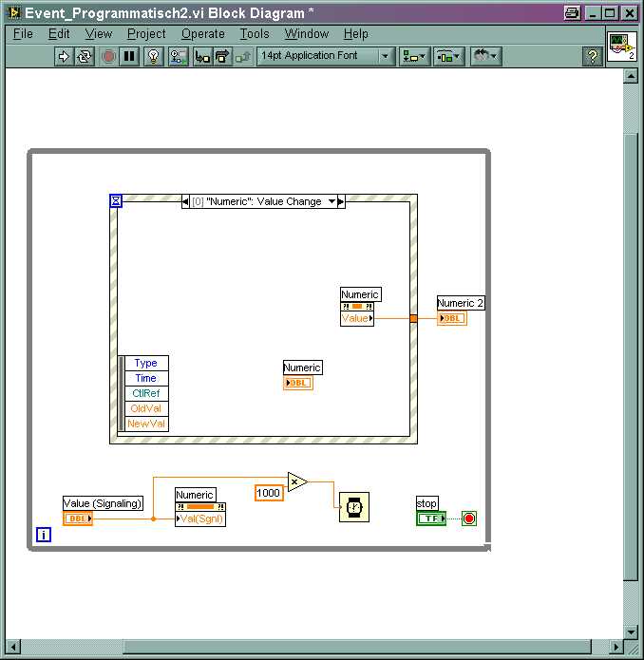Click the horizontal scrollbar left arrow
The height and width of the screenshot is (660, 644).
pyautogui.click(x=13, y=647)
